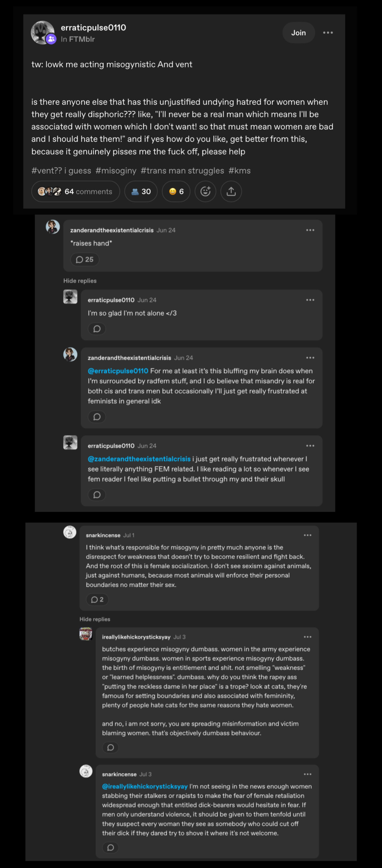Collapse replies under snarkincense's comment
Screen dimensions: 382x868
[x=95, y=619]
